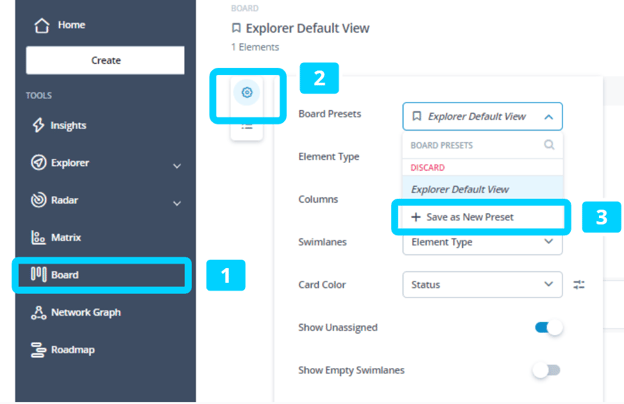This screenshot has width=624, height=404.
Task: Click the list view icon below the gear
Action: click(x=247, y=127)
